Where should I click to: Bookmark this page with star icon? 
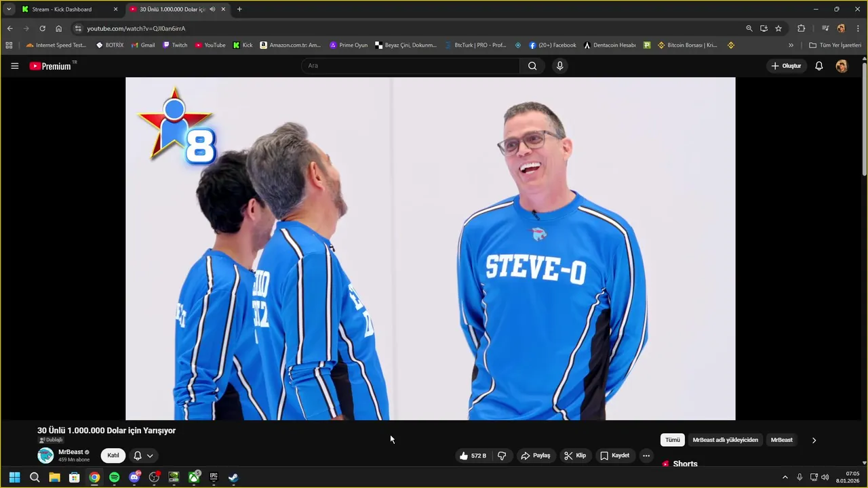778,28
